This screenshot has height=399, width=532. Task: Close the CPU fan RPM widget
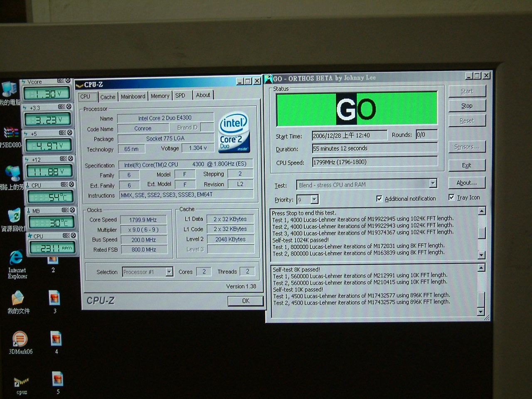click(73, 235)
